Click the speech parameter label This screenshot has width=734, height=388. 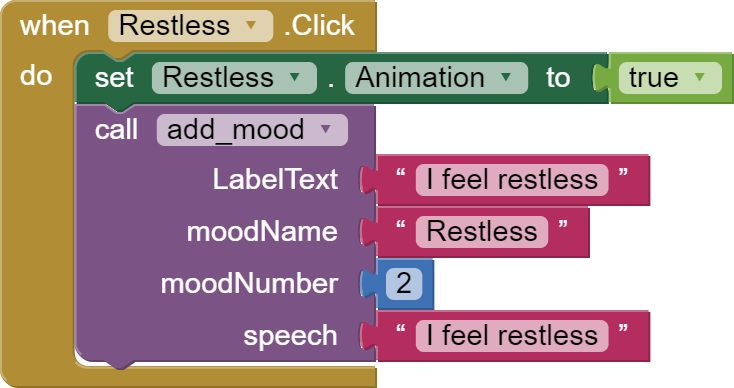(x=290, y=337)
